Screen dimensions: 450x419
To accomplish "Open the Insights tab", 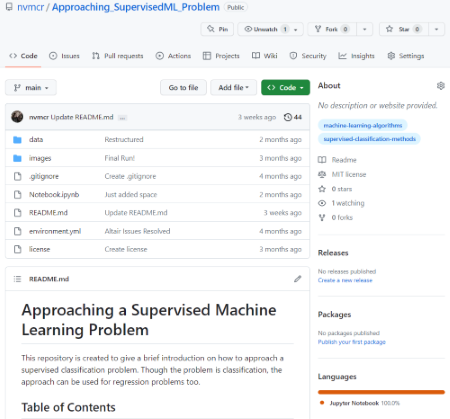I will (356, 56).
